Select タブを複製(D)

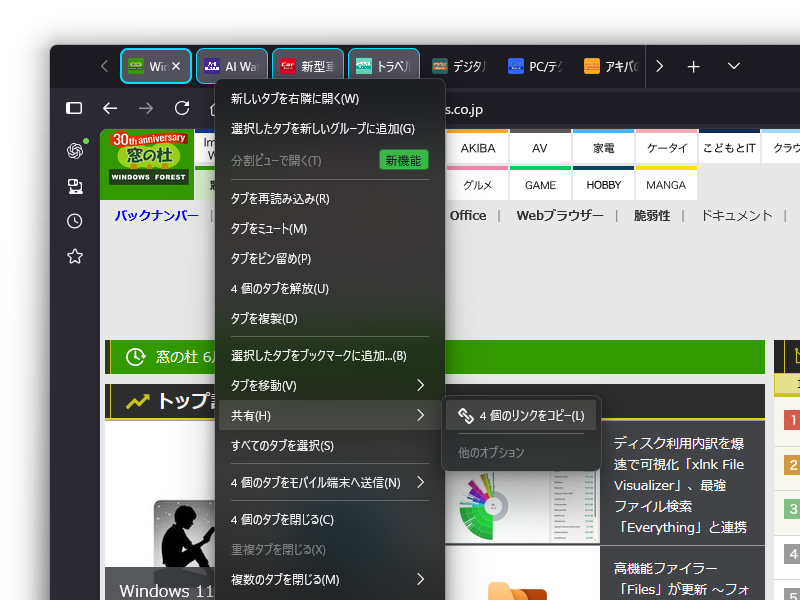click(x=330, y=319)
